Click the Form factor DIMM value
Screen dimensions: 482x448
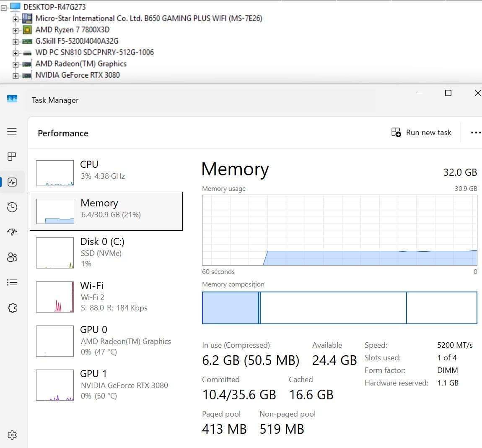tap(448, 370)
